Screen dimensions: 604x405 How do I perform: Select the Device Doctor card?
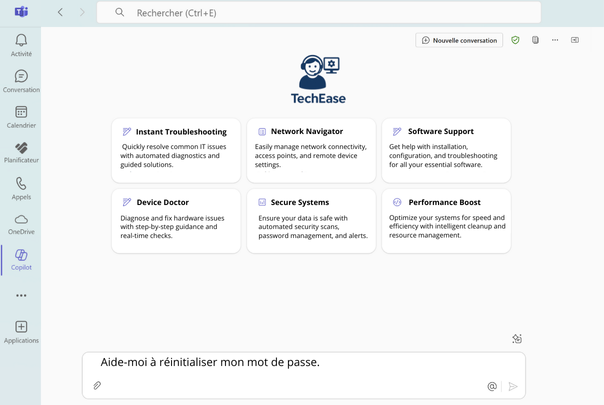click(x=176, y=221)
